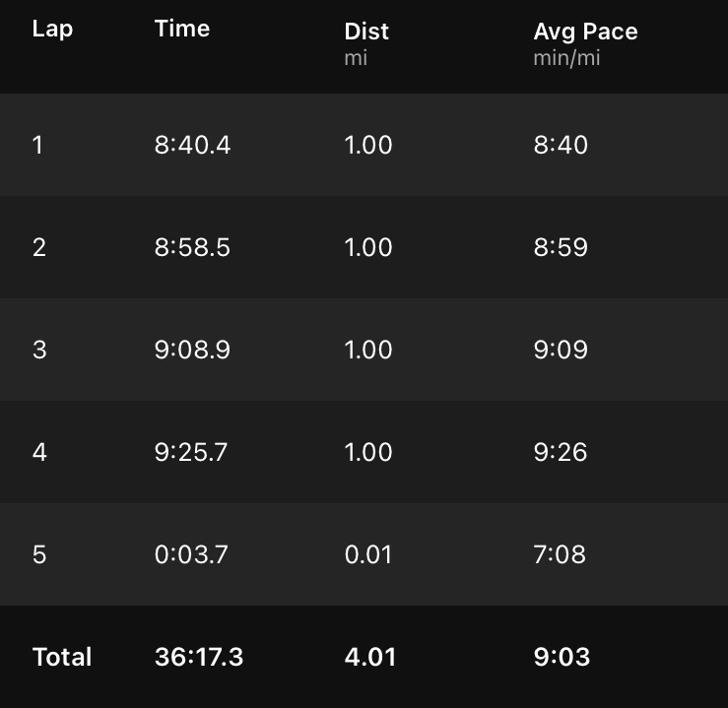The image size is (728, 708).
Task: Click the 0:03.7 lap time
Action: [x=191, y=554]
